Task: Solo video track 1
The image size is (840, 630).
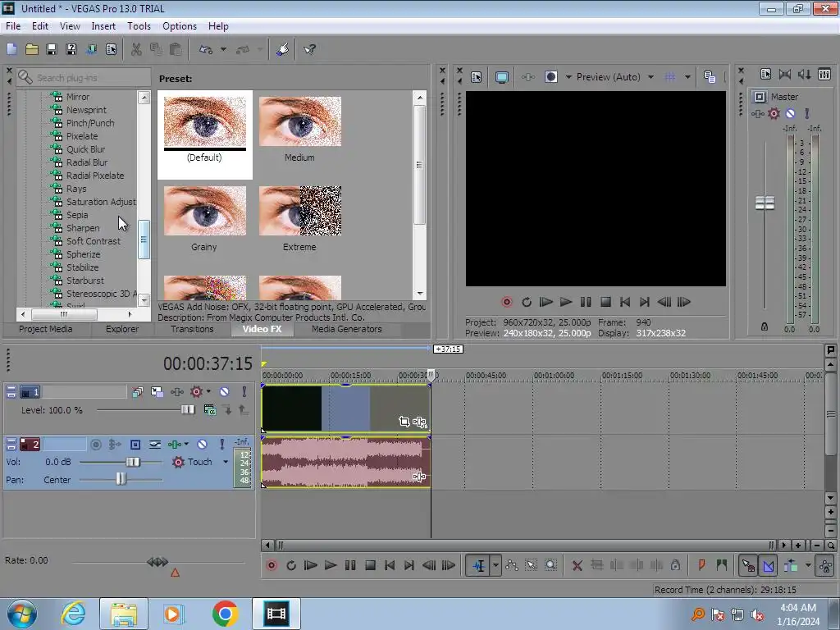Action: coord(244,391)
